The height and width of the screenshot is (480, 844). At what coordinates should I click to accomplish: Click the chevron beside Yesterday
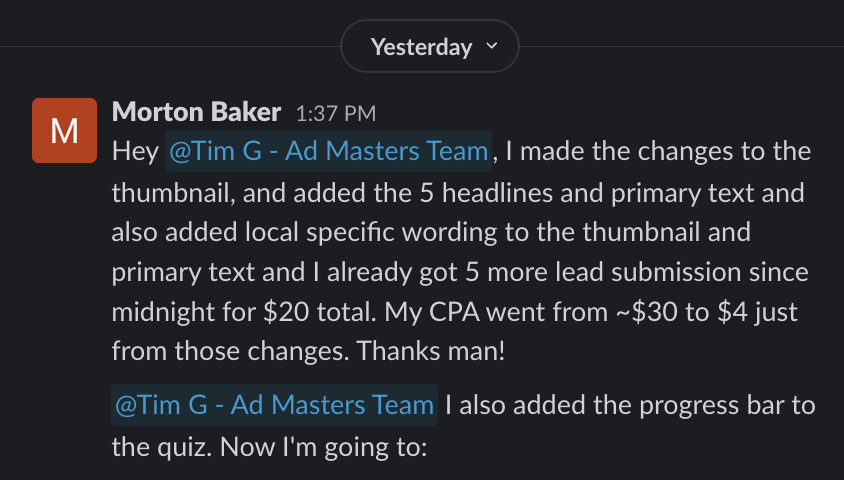coord(491,46)
